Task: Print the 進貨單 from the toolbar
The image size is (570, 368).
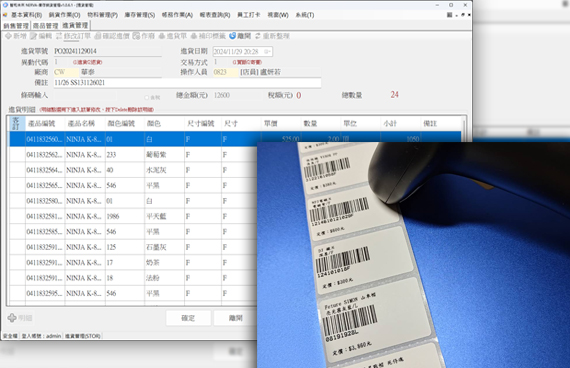Action: (x=173, y=36)
